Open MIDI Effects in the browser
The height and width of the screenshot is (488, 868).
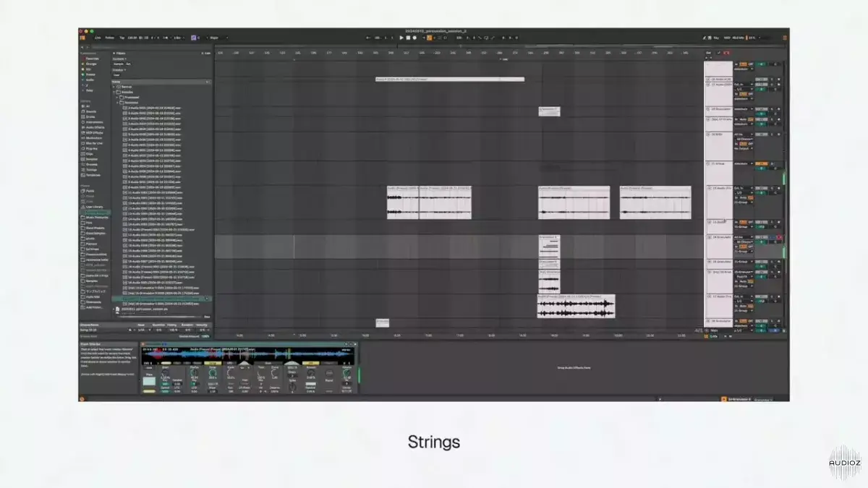point(93,132)
